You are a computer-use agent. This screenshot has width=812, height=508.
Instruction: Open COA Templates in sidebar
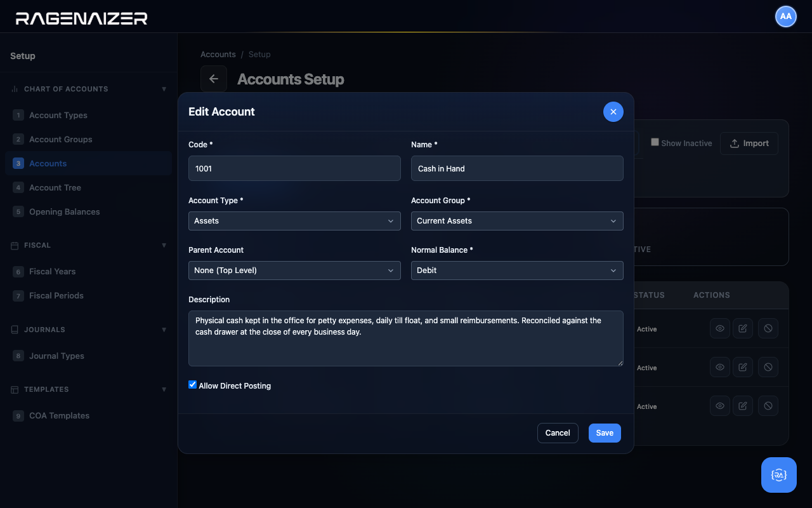pyautogui.click(x=88, y=415)
